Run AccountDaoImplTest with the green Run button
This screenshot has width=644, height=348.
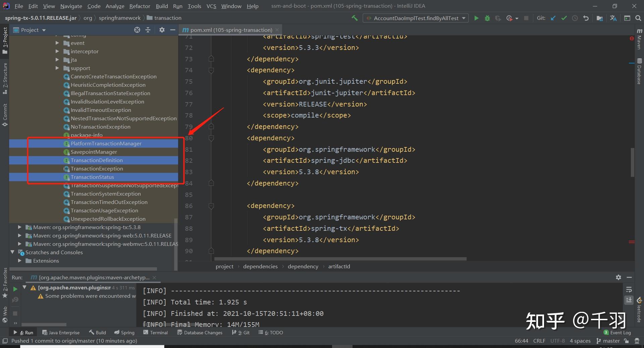pyautogui.click(x=476, y=18)
